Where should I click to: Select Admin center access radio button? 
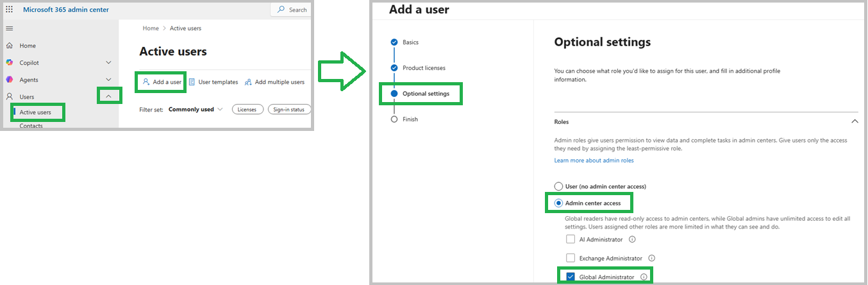558,203
